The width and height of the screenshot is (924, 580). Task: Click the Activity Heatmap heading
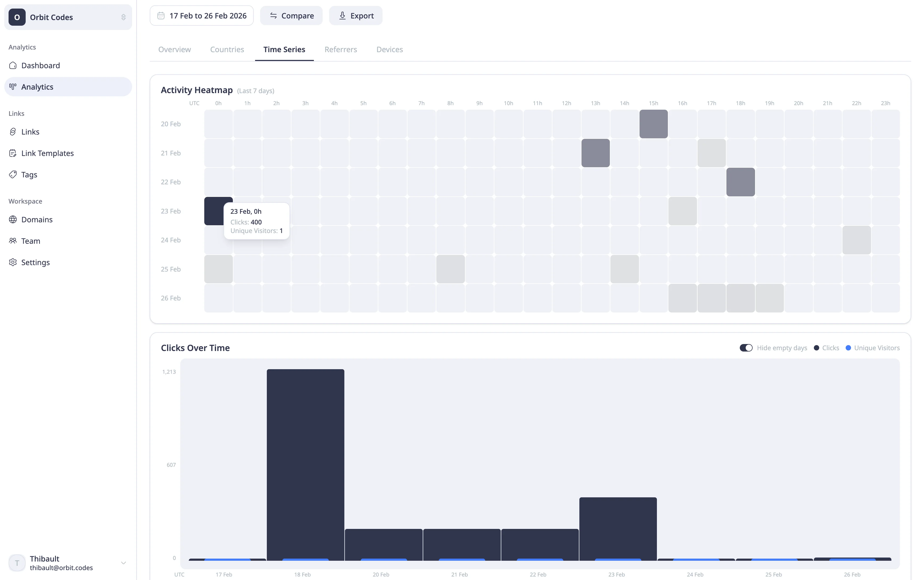coord(197,90)
